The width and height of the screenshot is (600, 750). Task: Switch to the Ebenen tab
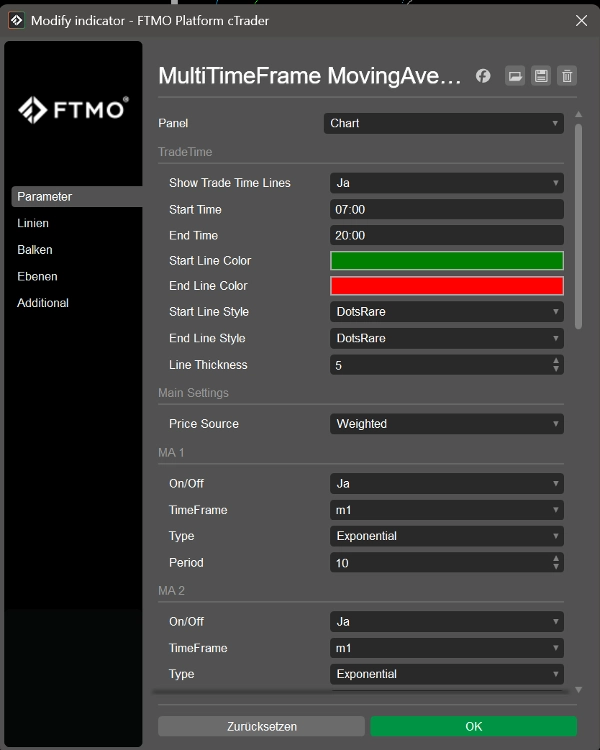(37, 276)
